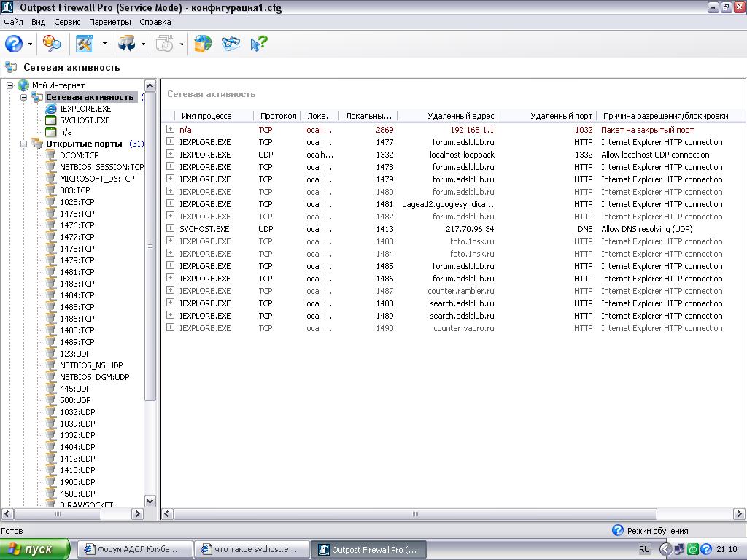Click Режим обучения status bar icon
The width and height of the screenshot is (747, 560).
click(x=617, y=530)
